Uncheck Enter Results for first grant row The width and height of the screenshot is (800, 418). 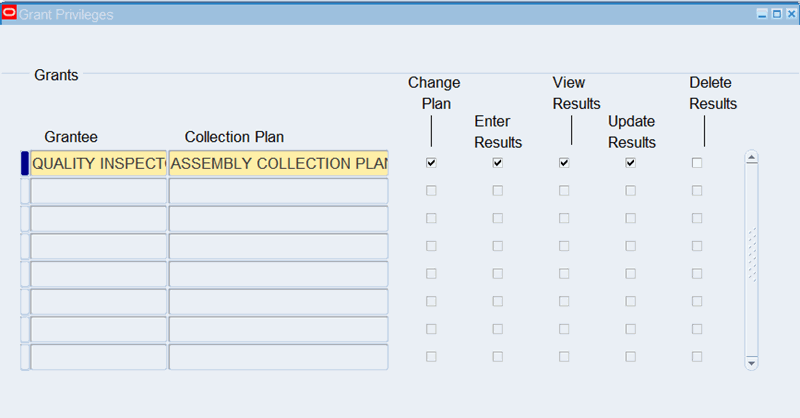tap(497, 163)
